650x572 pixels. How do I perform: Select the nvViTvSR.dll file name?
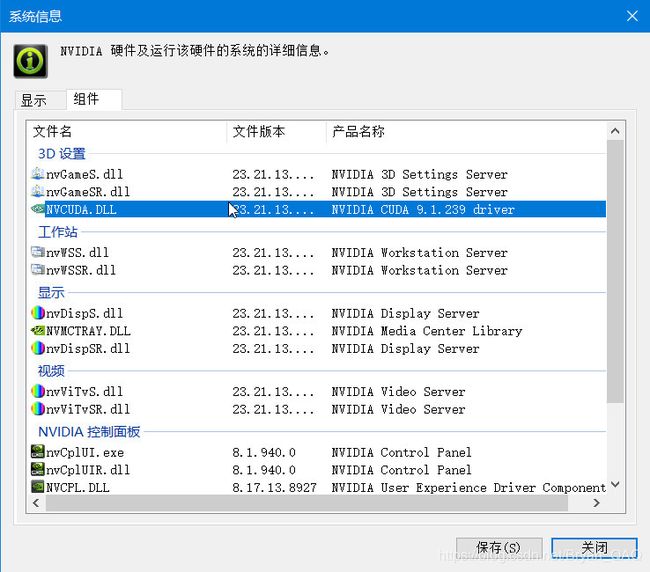pyautogui.click(x=88, y=410)
